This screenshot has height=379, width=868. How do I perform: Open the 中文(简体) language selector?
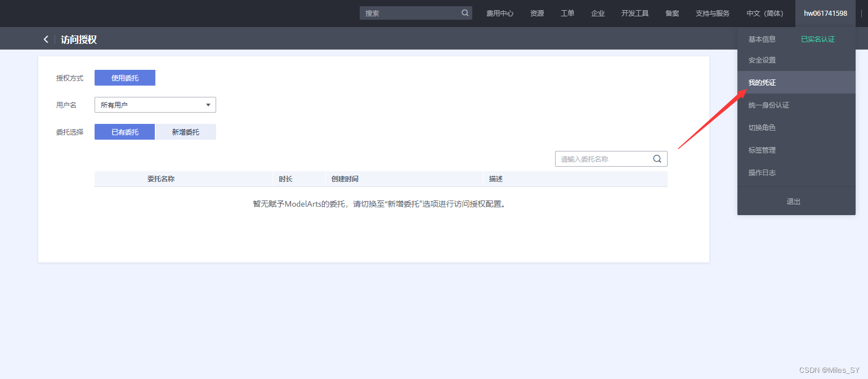764,13
